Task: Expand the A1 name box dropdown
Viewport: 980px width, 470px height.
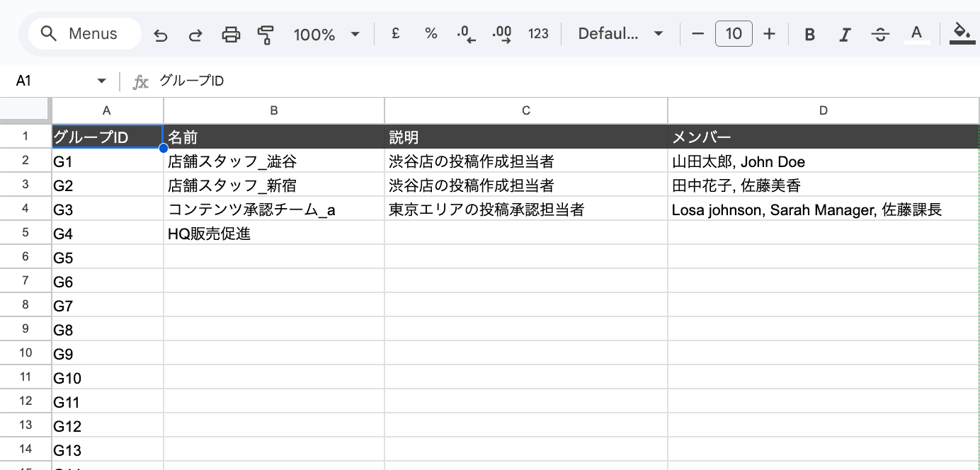Action: (102, 81)
